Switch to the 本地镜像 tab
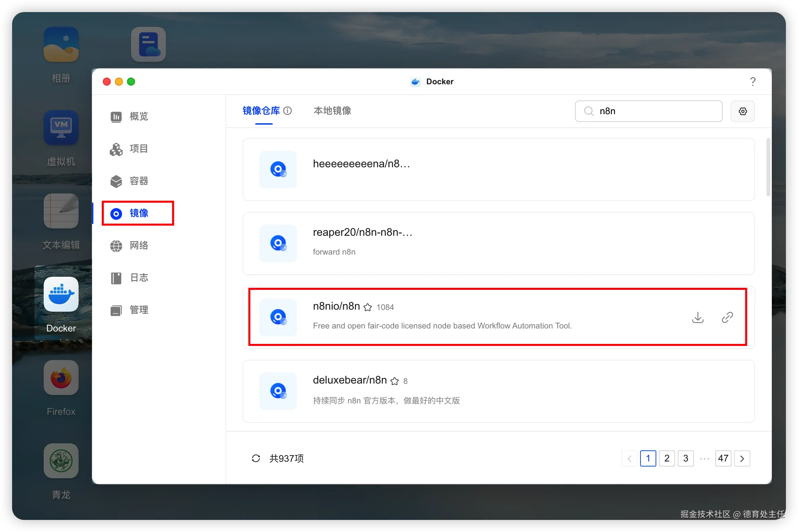The height and width of the screenshot is (532, 798). (x=332, y=111)
